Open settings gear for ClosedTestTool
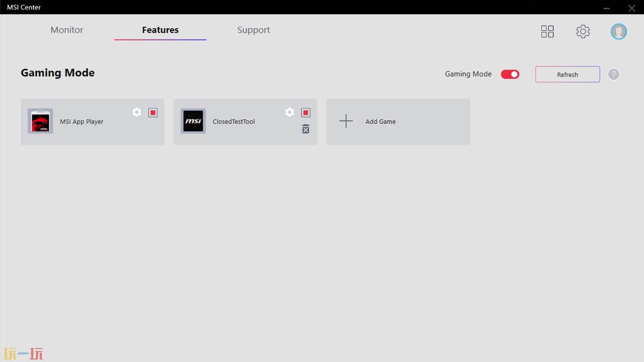Image resolution: width=644 pixels, height=362 pixels. [x=289, y=112]
